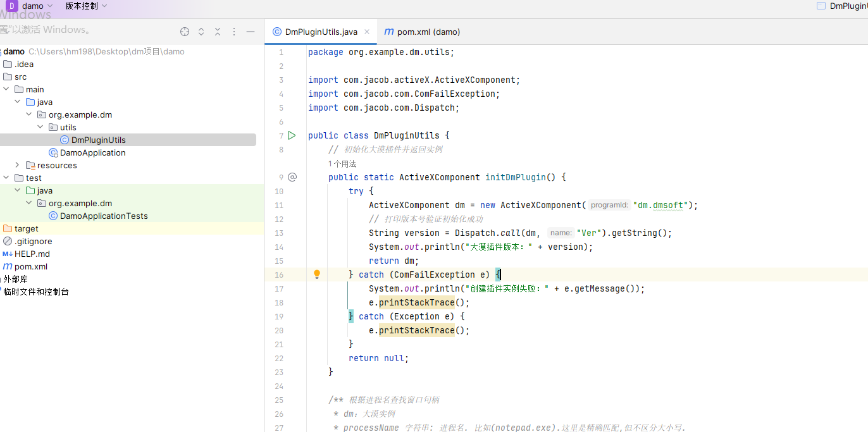Click the package declaration line
The image size is (868, 432).
click(x=381, y=52)
